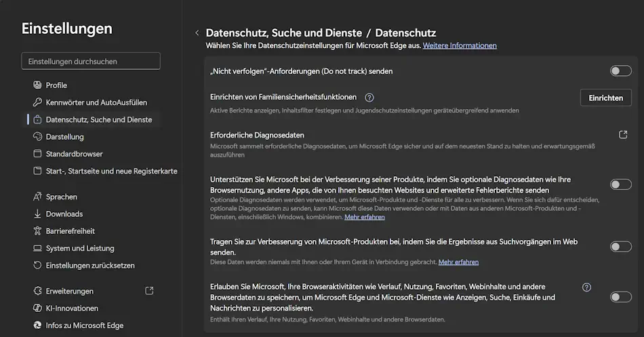Click the Profile sidebar icon
This screenshot has height=337, width=644.
[x=37, y=85]
